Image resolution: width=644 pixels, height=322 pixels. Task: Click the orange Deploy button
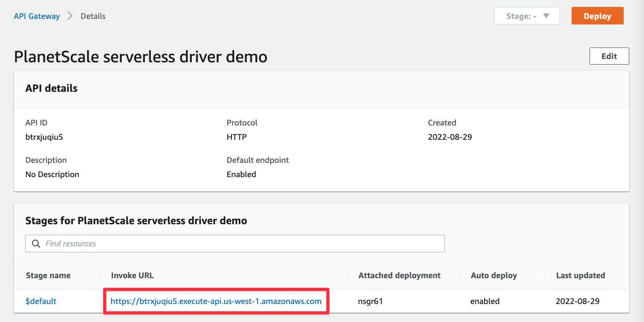pyautogui.click(x=597, y=16)
